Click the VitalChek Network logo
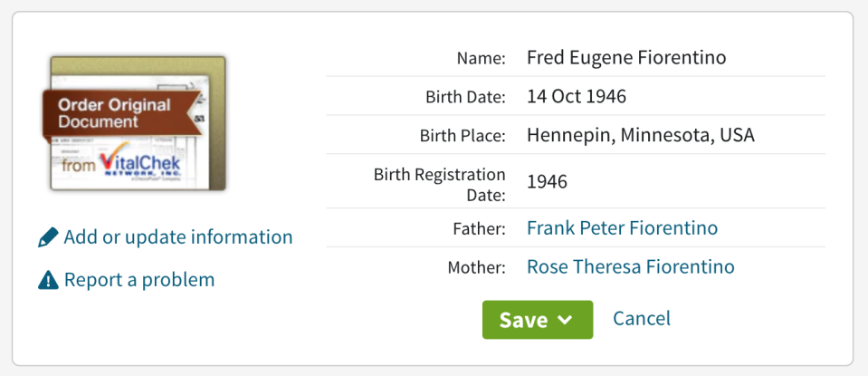Screen dimensions: 868x376 [139, 160]
